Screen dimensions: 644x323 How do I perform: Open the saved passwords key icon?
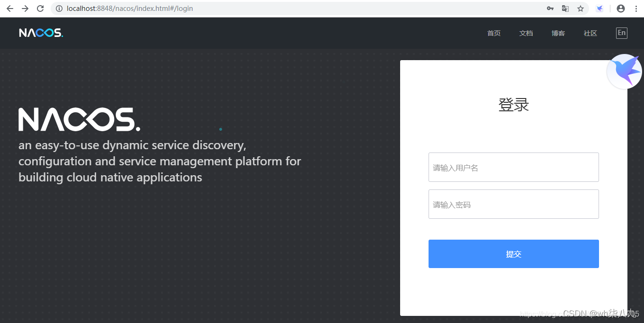(550, 9)
